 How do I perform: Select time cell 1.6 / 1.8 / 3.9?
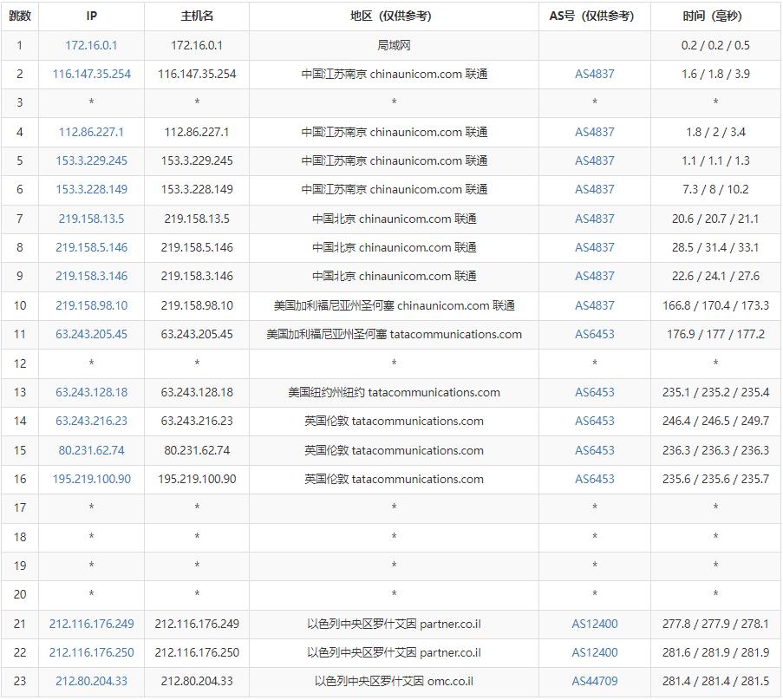coord(715,74)
